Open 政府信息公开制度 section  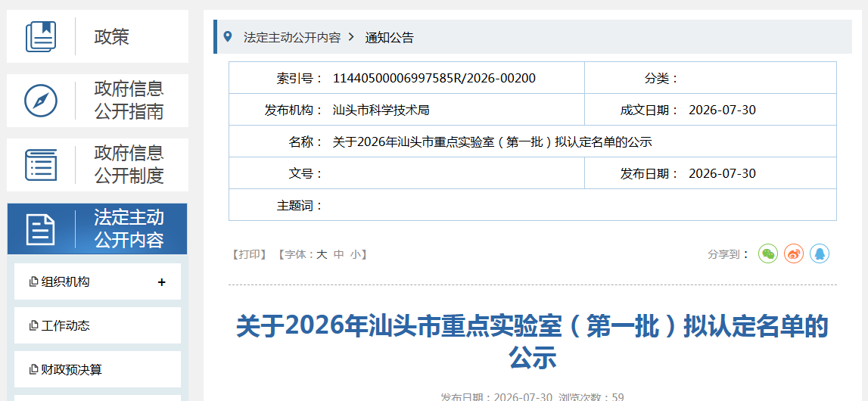click(98, 165)
